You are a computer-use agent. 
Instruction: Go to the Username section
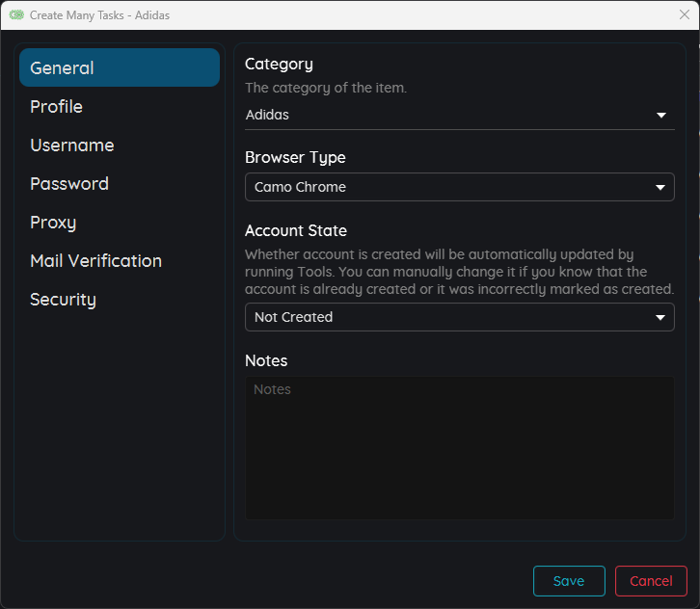click(x=72, y=146)
